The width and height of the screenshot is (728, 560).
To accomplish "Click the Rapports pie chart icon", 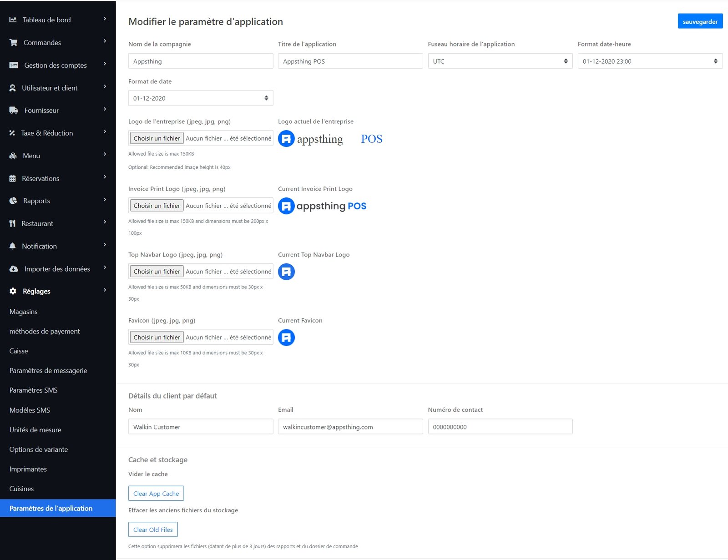I will click(x=13, y=201).
